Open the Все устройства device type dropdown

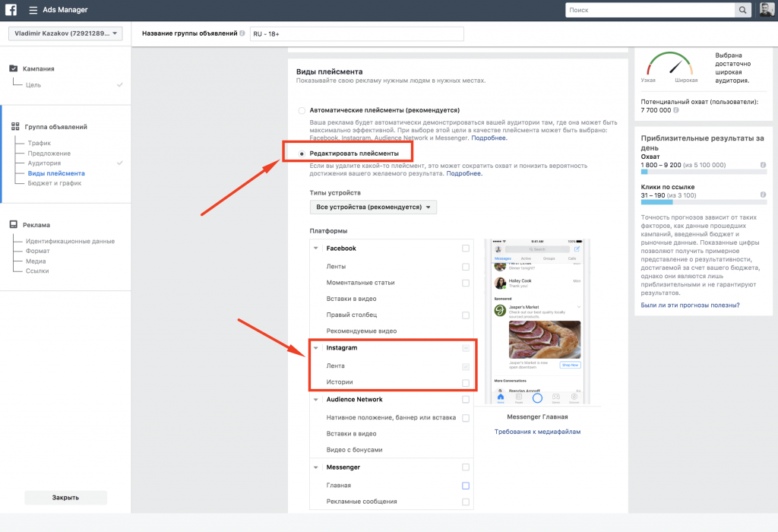coord(373,207)
